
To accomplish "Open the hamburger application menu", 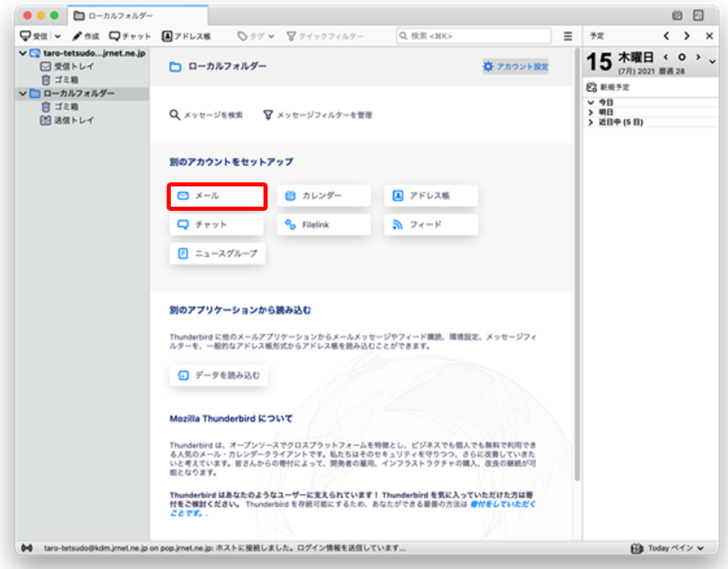I will click(568, 36).
